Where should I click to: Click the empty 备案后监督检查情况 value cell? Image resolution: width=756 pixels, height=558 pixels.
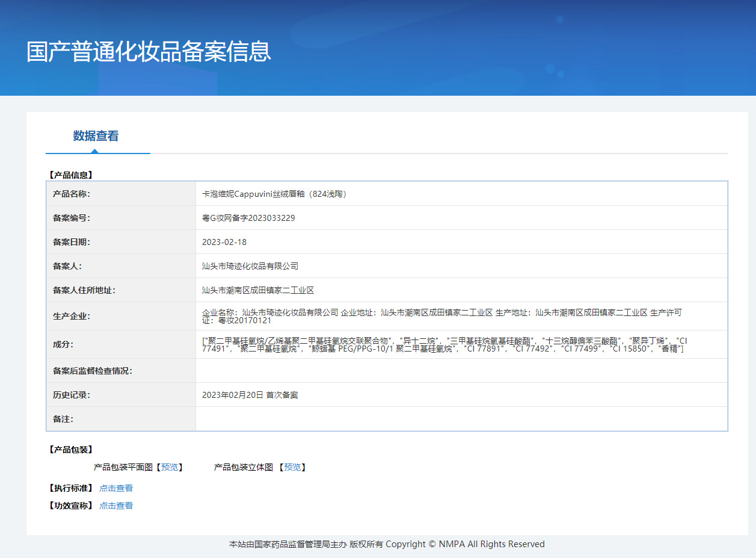(461, 371)
